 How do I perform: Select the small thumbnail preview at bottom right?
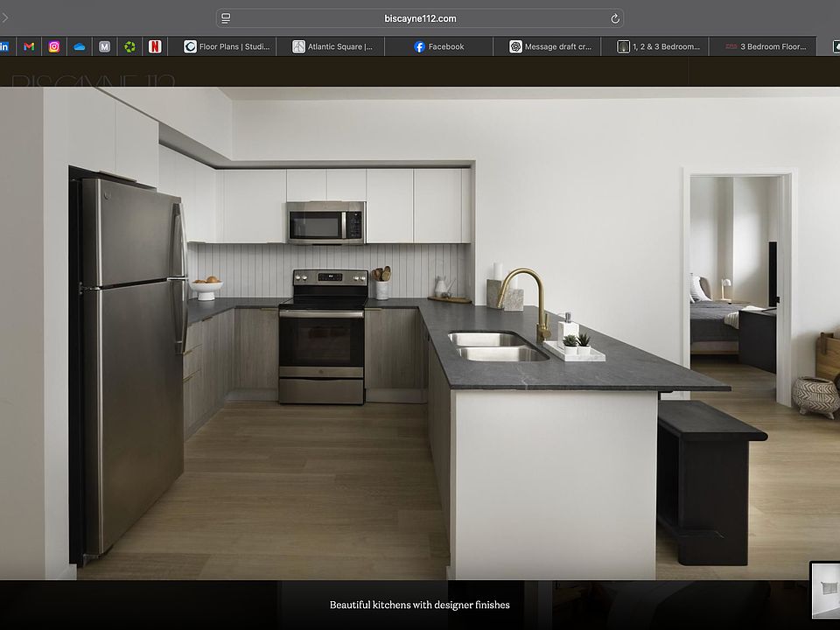[826, 590]
